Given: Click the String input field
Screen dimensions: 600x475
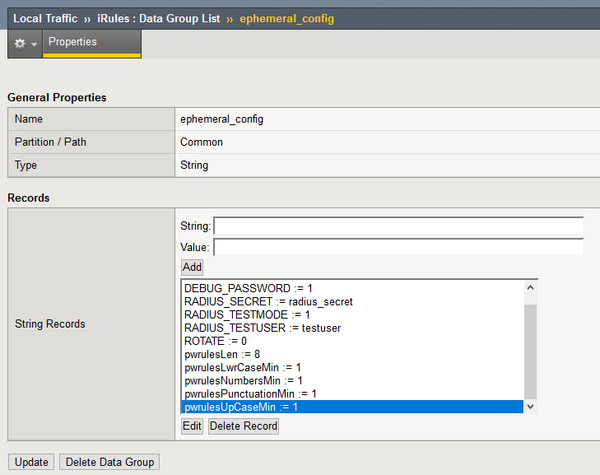Looking at the screenshot, I should pyautogui.click(x=398, y=227).
